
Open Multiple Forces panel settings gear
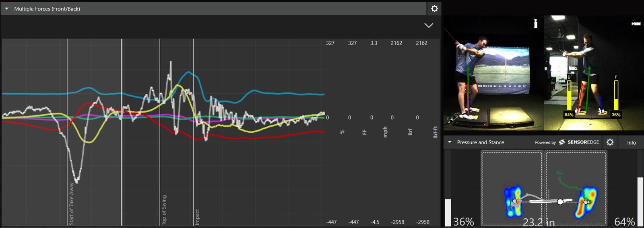(434, 8)
